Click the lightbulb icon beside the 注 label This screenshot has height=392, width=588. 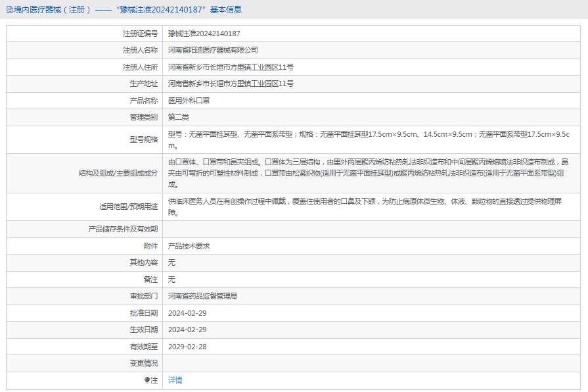point(147,380)
